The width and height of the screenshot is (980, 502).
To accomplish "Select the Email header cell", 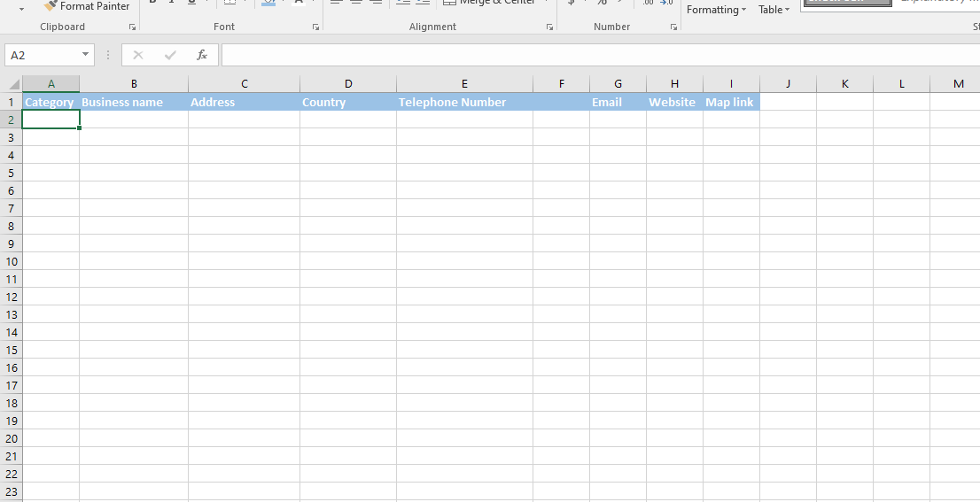I will tap(618, 102).
